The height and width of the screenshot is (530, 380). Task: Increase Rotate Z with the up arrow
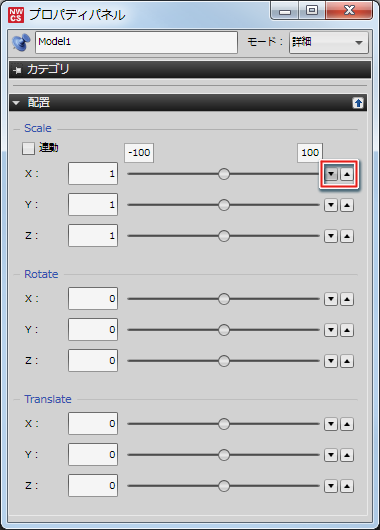347,361
